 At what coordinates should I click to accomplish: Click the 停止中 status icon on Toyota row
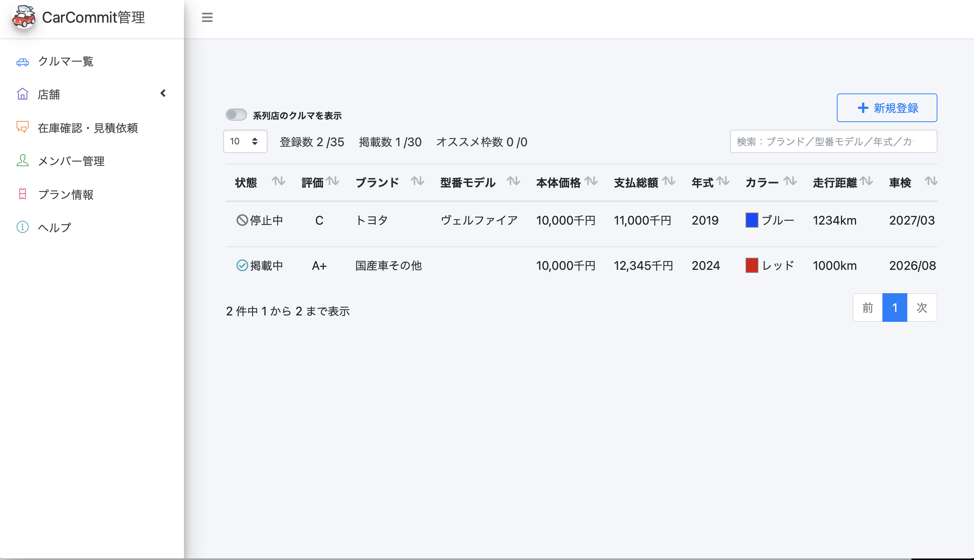[x=242, y=220]
